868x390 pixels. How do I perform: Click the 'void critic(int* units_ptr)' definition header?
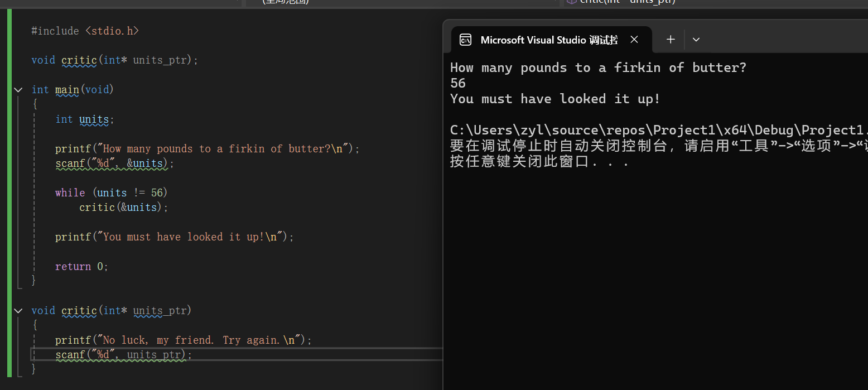(112, 311)
